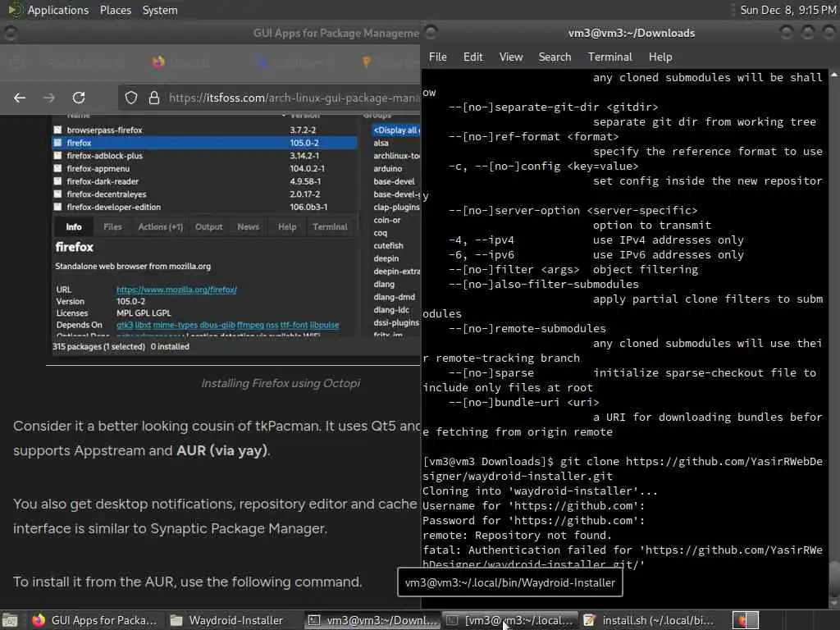This screenshot has width=840, height=630.
Task: Select the Actions (+1) tab
Action: [160, 227]
